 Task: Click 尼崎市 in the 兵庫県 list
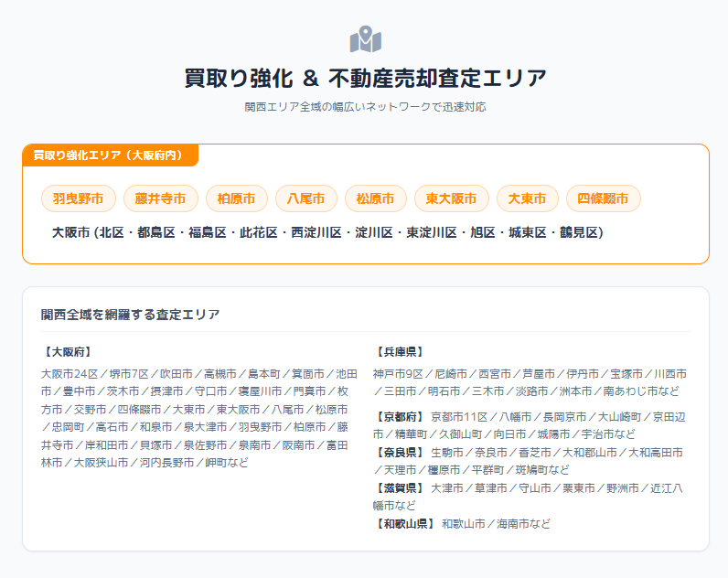[x=451, y=374]
